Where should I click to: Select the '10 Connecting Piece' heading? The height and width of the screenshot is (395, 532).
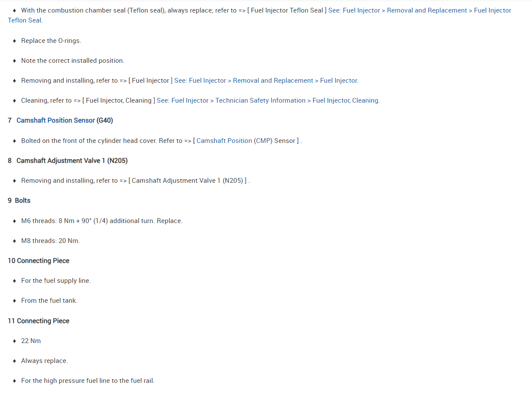tap(39, 261)
